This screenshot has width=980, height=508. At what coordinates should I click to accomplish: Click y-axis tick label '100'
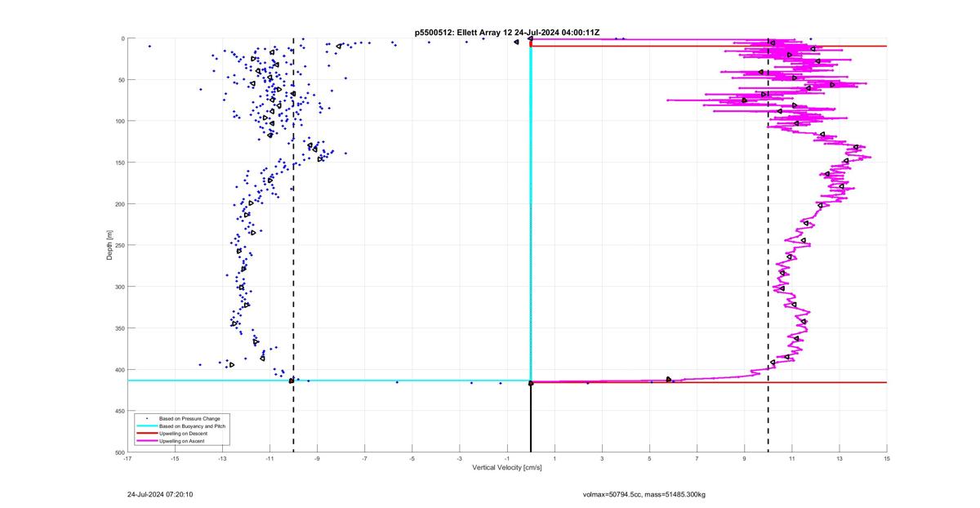pyautogui.click(x=119, y=121)
